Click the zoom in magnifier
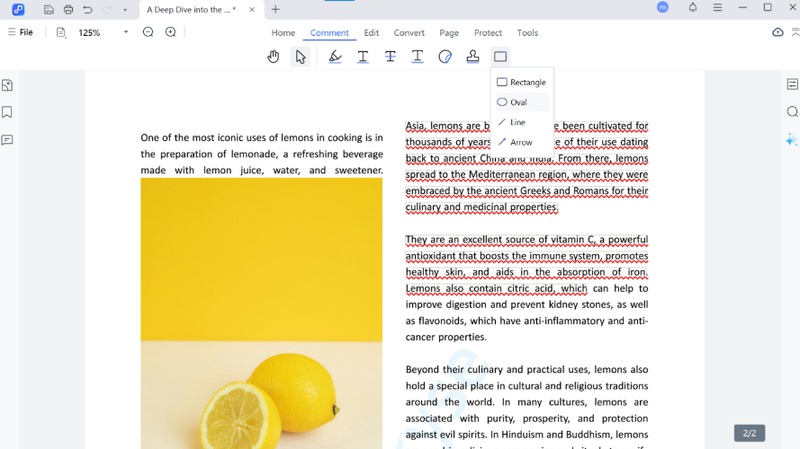The image size is (800, 449). pyautogui.click(x=171, y=32)
